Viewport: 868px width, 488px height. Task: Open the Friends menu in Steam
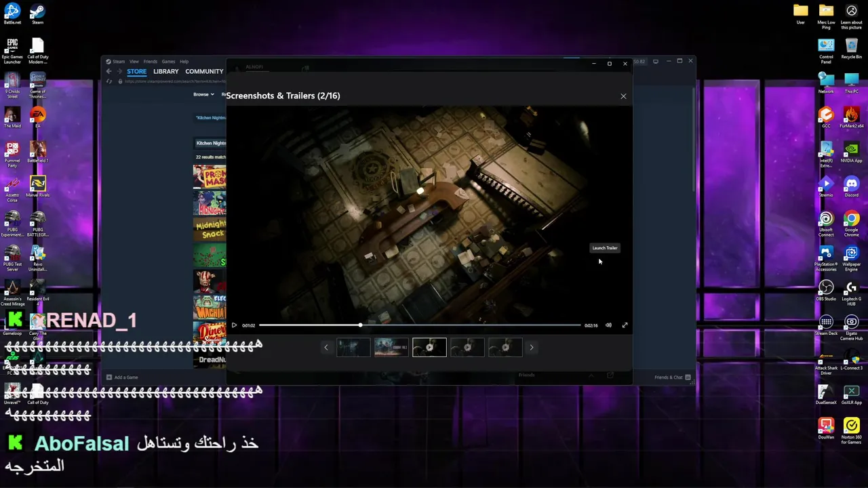(x=150, y=62)
